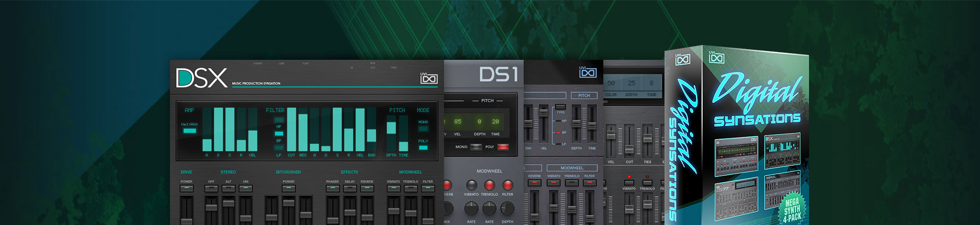Click pitch TIME slider on third synth
Screen dimensions: 980x225
coord(592,124)
